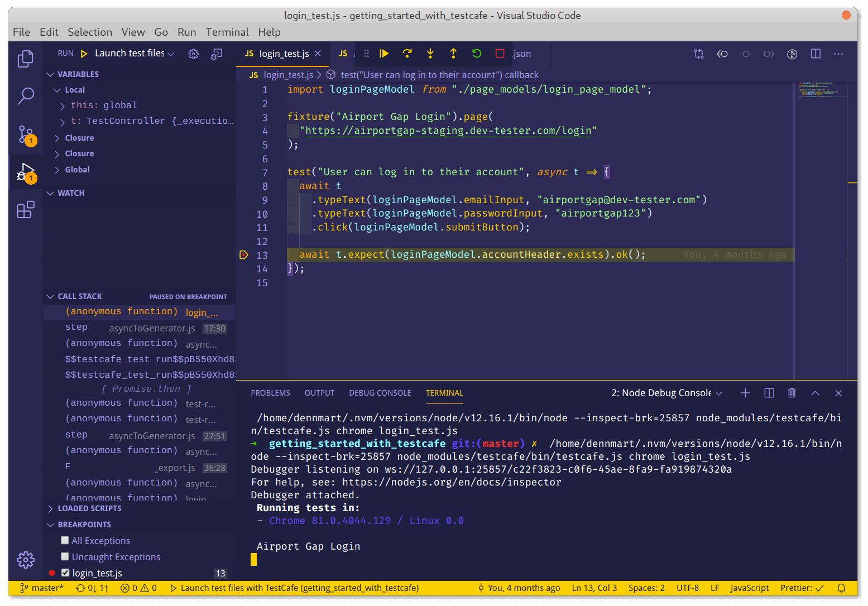Disable the login_test.js breakpoint checkbox
The height and width of the screenshot is (606, 868).
(x=65, y=573)
